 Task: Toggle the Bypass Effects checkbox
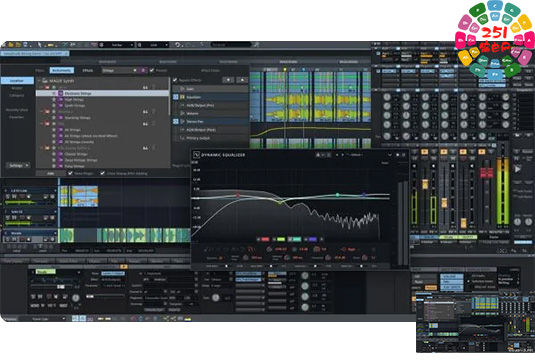point(175,80)
